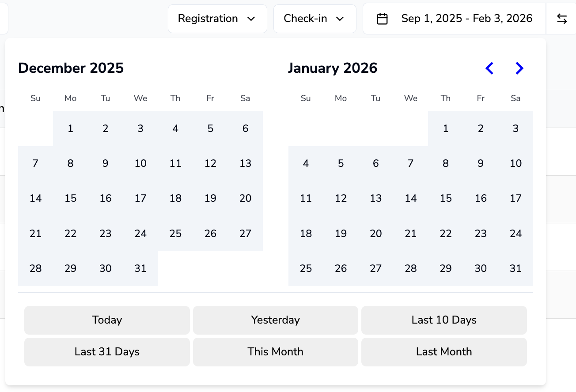Expand the Check-in dropdown
Viewport: 576px width, 392px height.
click(315, 19)
